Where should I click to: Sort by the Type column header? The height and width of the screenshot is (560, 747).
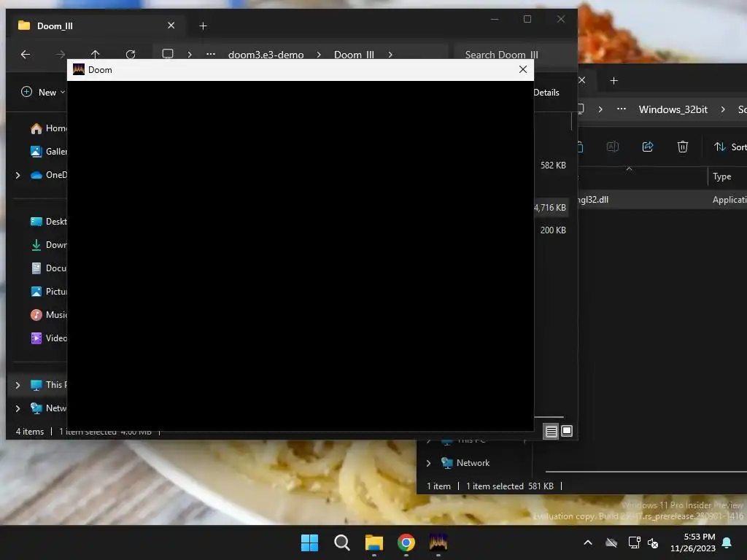tap(727, 176)
